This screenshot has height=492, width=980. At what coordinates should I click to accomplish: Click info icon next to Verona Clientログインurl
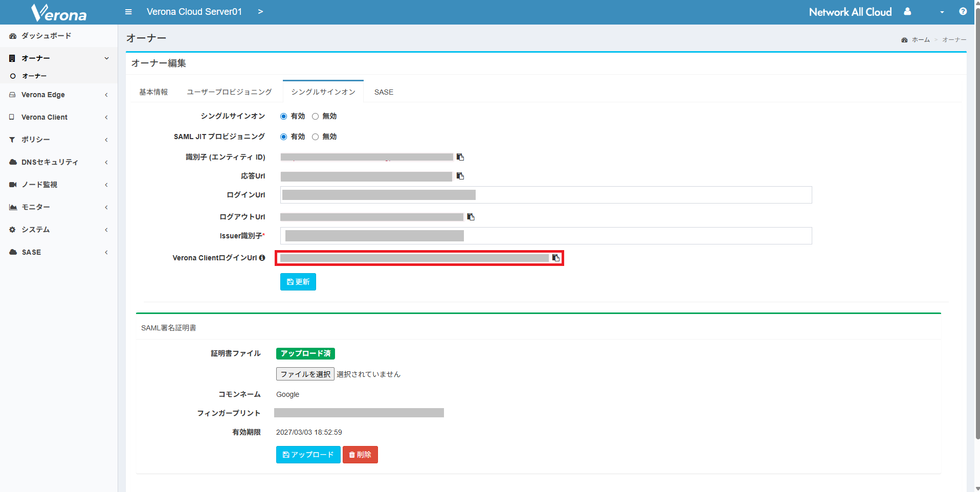pos(262,258)
